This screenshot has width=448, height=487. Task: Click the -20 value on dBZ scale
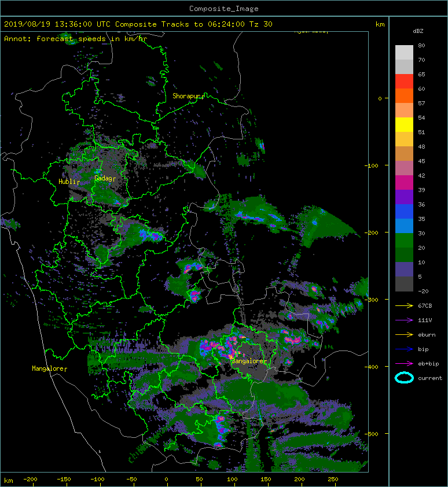tap(423, 292)
